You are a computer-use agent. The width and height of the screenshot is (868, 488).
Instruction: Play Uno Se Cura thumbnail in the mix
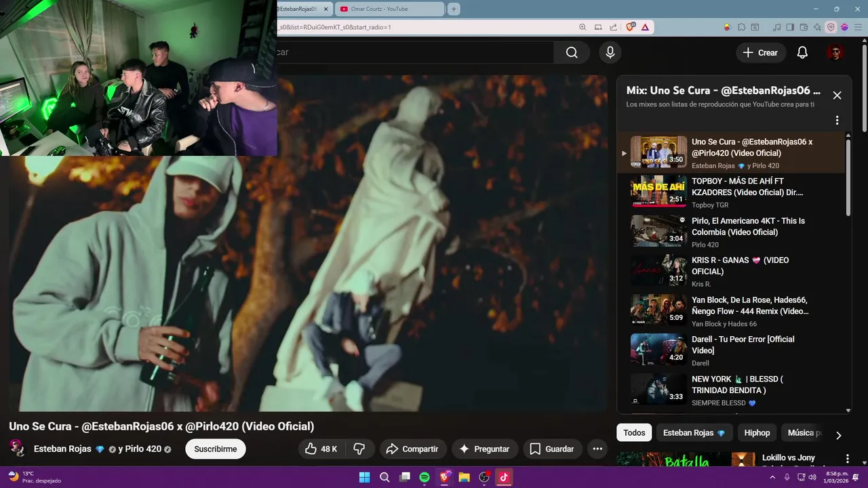tap(658, 152)
